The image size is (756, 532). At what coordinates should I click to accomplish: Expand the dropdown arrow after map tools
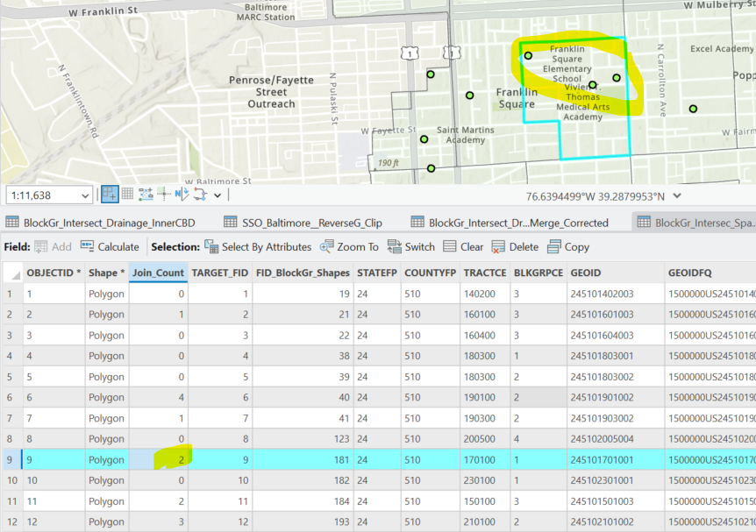[218, 195]
